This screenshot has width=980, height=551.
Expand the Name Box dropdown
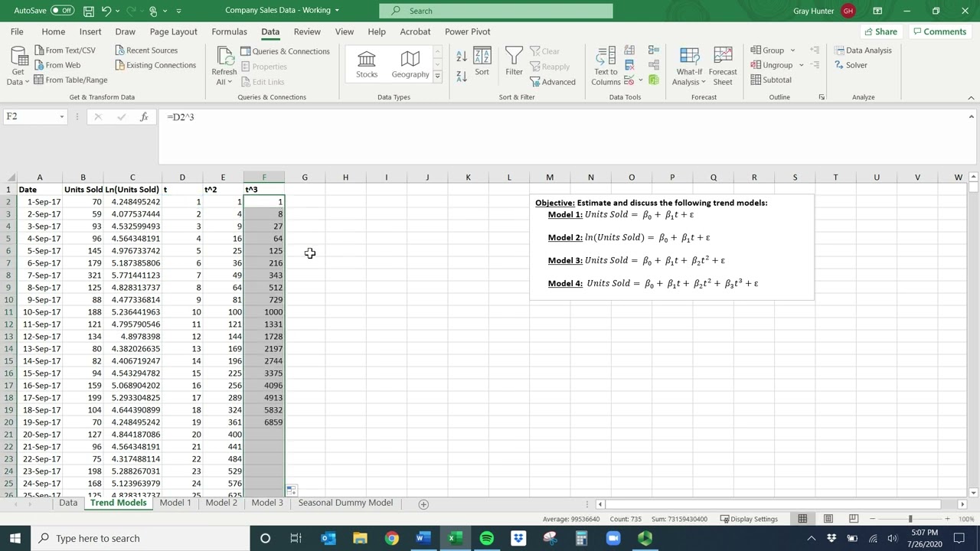tap(62, 116)
